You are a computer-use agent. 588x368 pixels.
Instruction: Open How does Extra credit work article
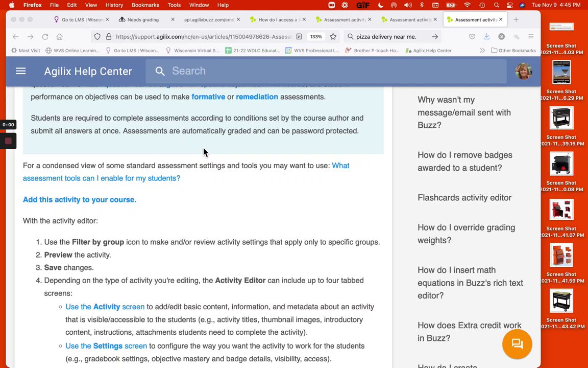(x=470, y=332)
